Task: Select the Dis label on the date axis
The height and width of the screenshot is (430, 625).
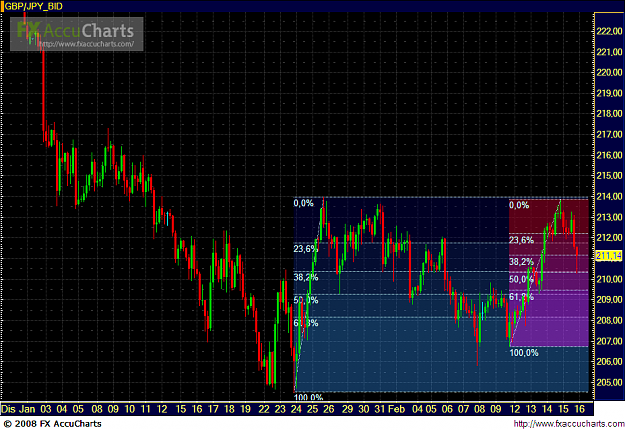Action: [x=8, y=409]
